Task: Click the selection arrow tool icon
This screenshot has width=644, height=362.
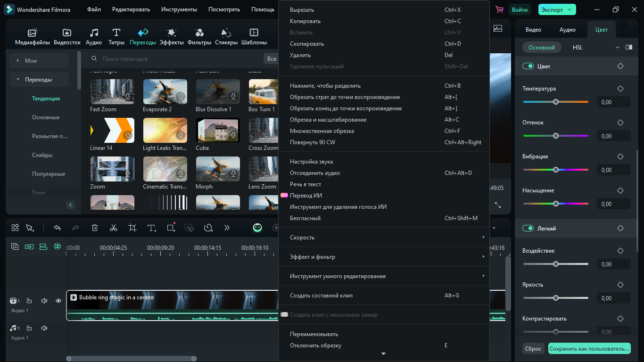Action: click(x=30, y=228)
